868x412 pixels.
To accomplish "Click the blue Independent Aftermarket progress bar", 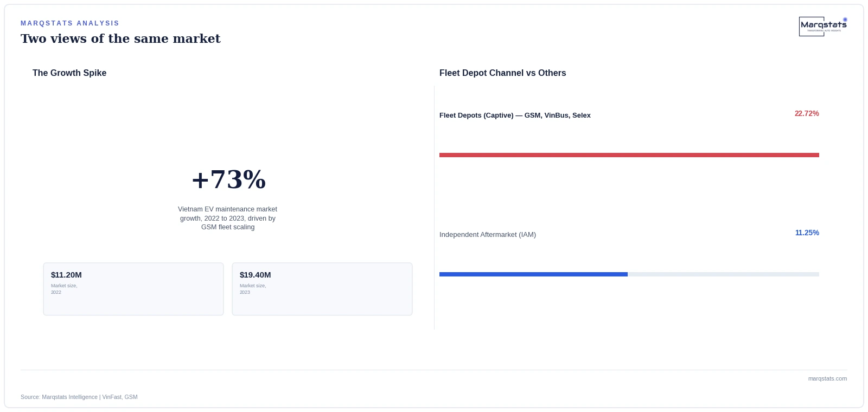I will pos(533,274).
